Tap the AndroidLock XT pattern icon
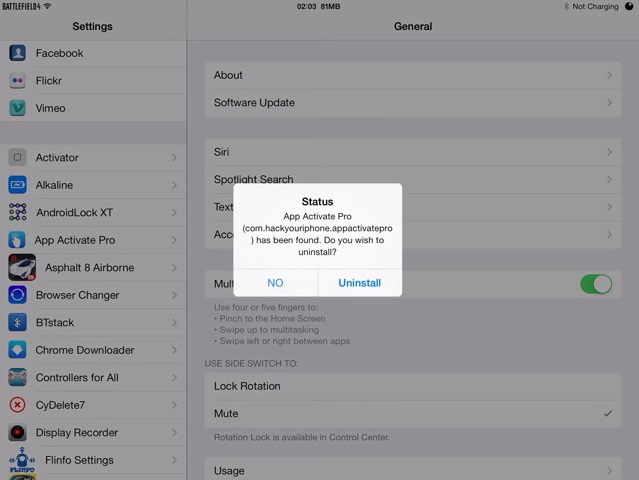 click(x=18, y=212)
